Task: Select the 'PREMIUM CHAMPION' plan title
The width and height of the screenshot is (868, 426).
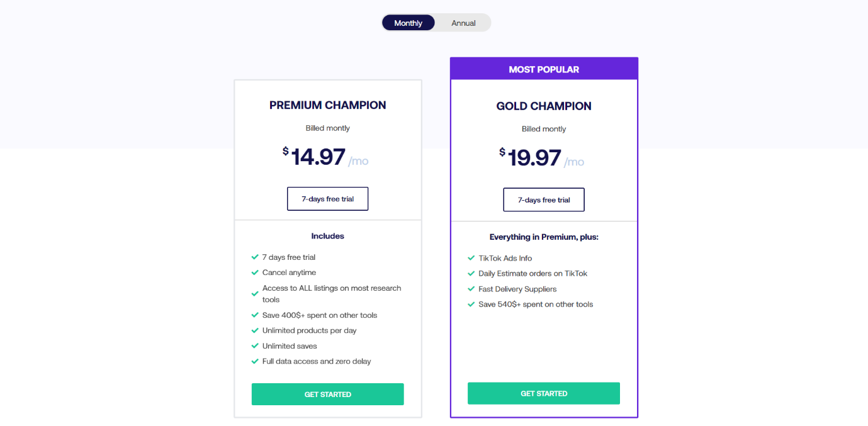Action: click(327, 105)
